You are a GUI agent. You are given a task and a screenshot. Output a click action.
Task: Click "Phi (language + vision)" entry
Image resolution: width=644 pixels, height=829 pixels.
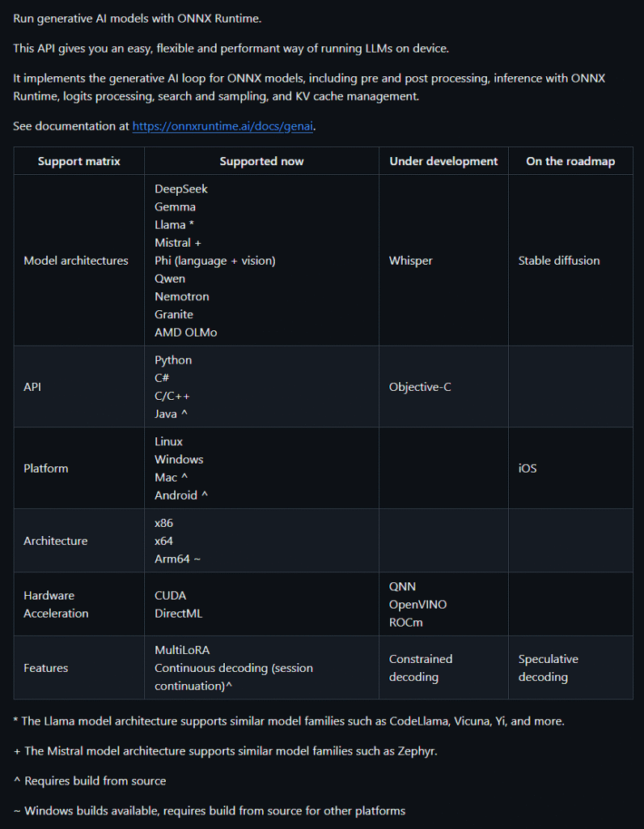pos(215,261)
